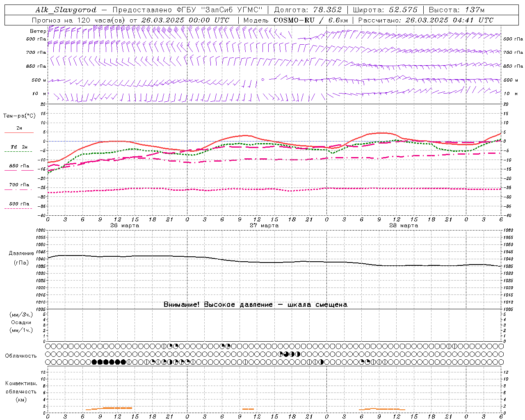Click the 'Ветер' wind panel label

pos(38,31)
